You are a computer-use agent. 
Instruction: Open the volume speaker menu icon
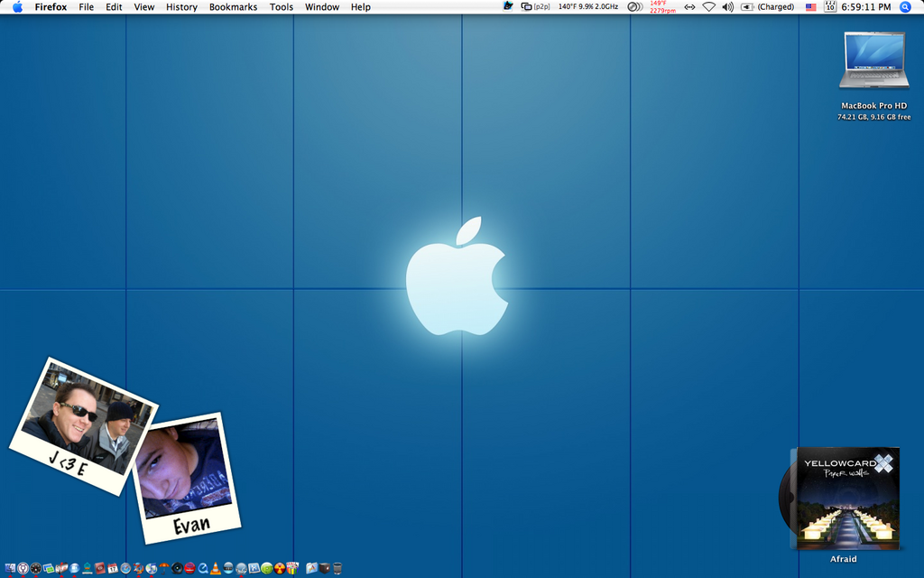click(728, 7)
